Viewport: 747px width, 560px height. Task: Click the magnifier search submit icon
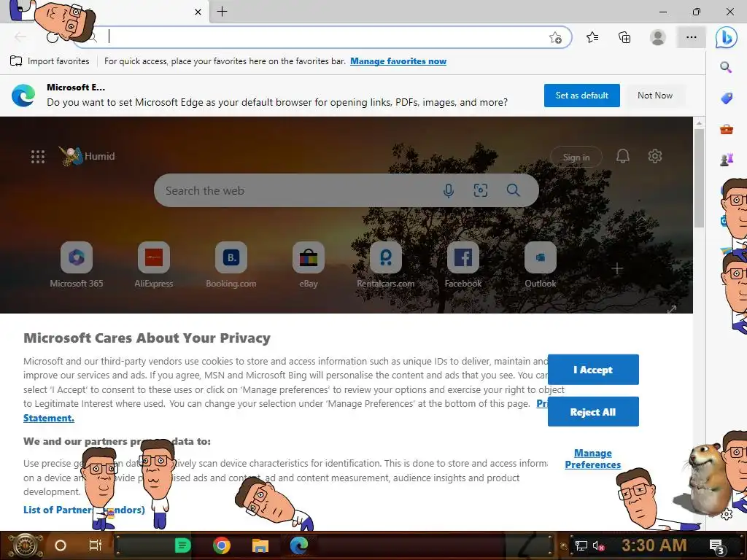(513, 190)
